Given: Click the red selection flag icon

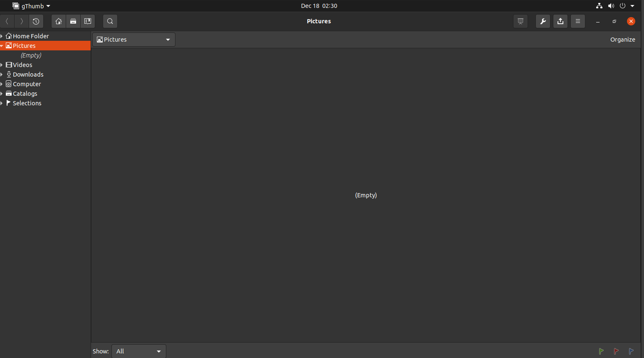Looking at the screenshot, I should (x=616, y=351).
